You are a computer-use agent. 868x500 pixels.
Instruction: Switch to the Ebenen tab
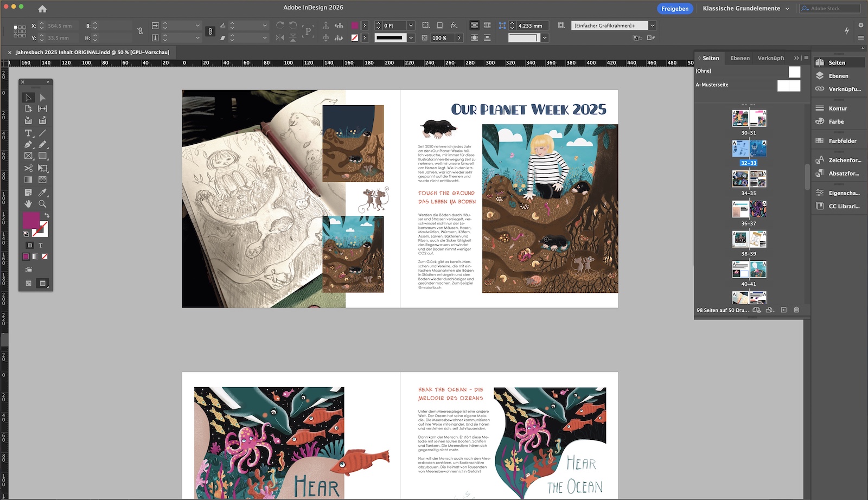click(739, 58)
